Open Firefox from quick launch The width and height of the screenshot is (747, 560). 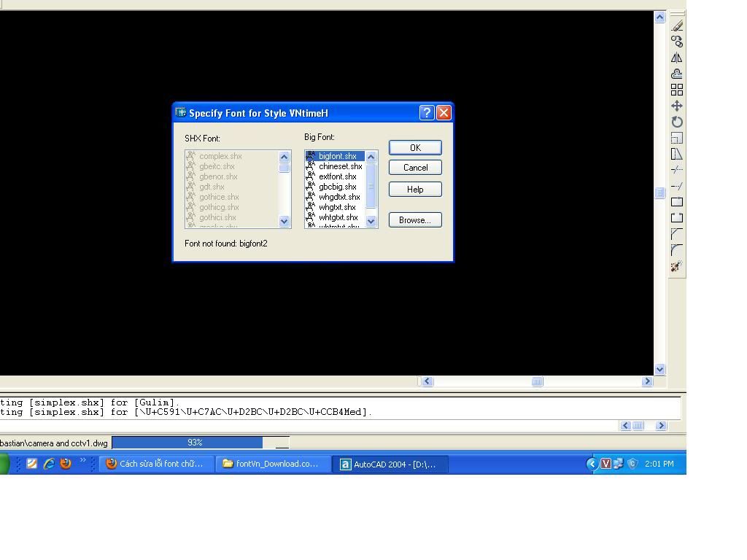click(66, 463)
